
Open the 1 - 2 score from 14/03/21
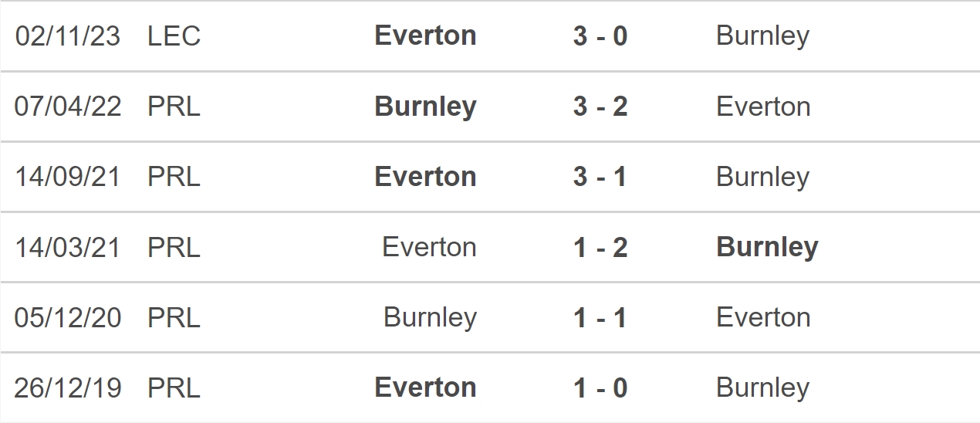click(600, 247)
